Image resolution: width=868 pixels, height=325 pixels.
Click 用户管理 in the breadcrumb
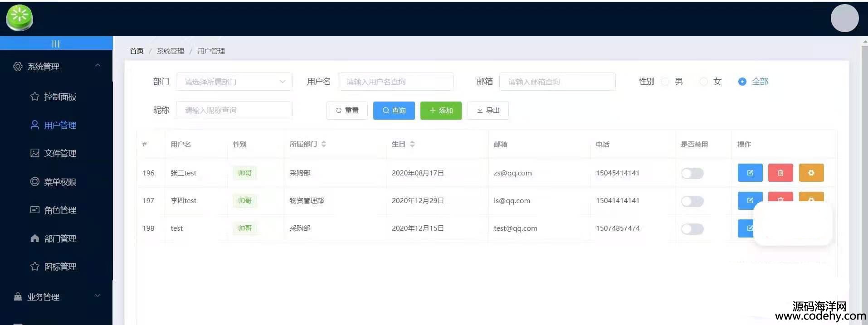tap(211, 51)
